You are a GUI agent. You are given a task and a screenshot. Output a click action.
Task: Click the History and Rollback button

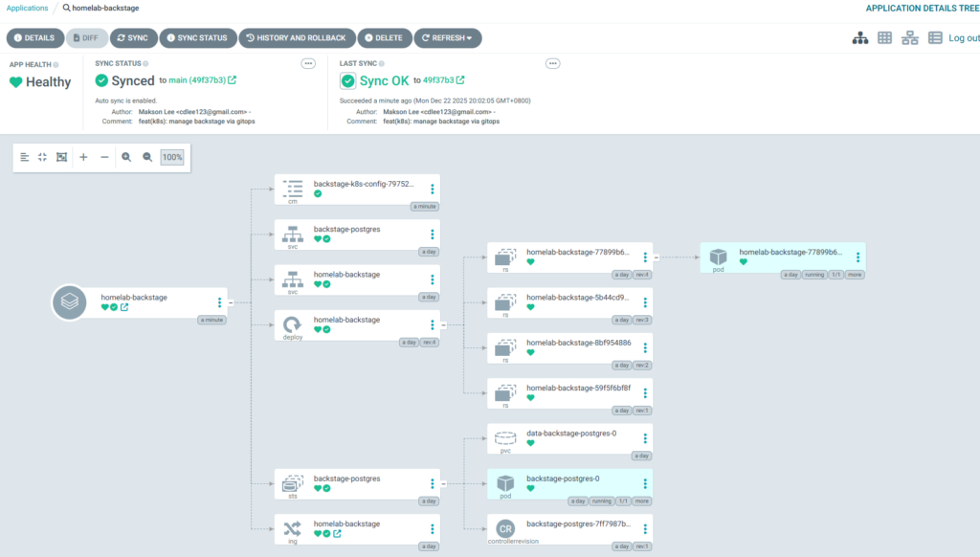[x=296, y=38]
